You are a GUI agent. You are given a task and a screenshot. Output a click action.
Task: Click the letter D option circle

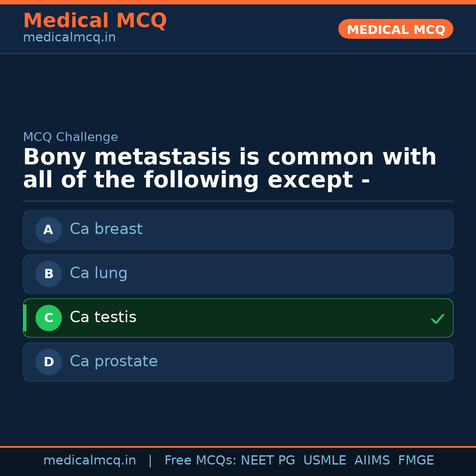[48, 362]
